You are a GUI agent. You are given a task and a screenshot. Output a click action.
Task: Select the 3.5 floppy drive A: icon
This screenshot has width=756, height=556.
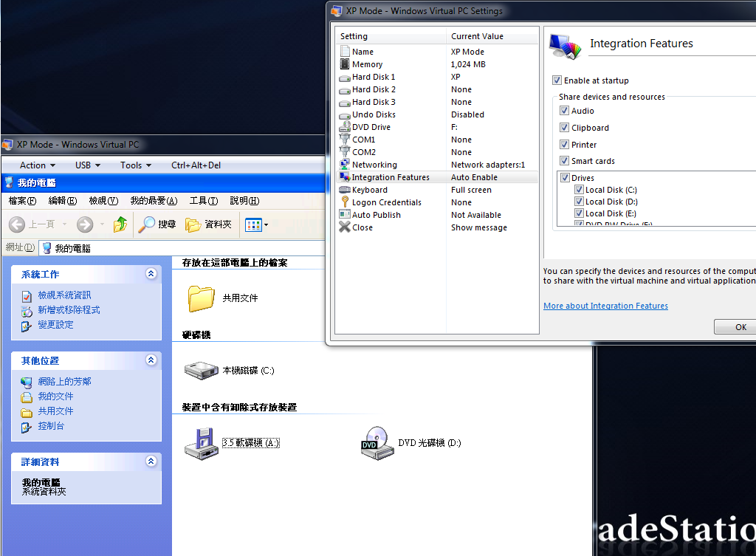(x=201, y=443)
